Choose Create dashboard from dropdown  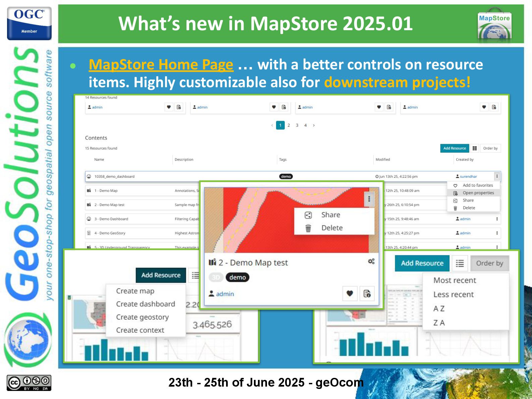tap(146, 304)
